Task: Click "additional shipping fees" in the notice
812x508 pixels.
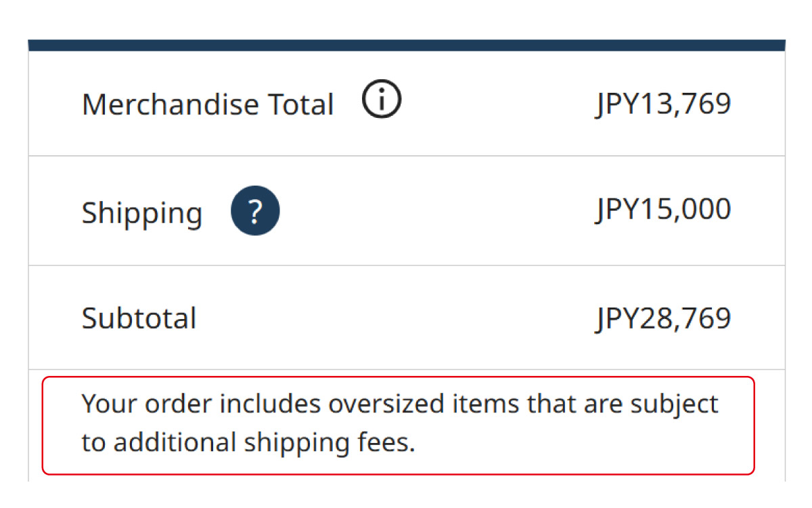Action: 264,443
